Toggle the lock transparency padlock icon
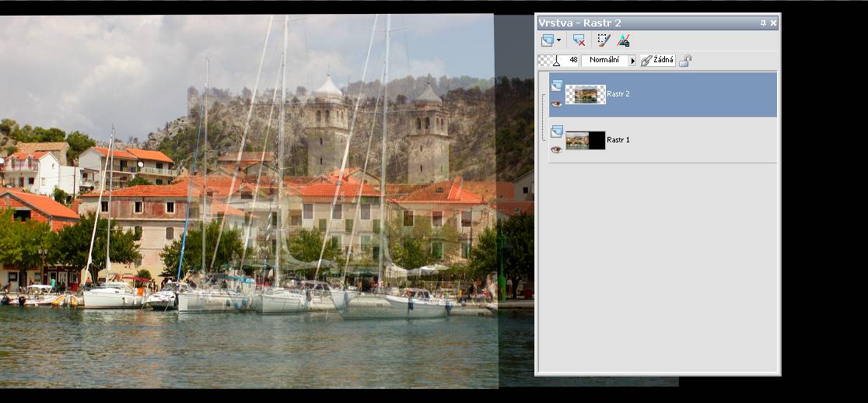868x403 pixels. 684,61
